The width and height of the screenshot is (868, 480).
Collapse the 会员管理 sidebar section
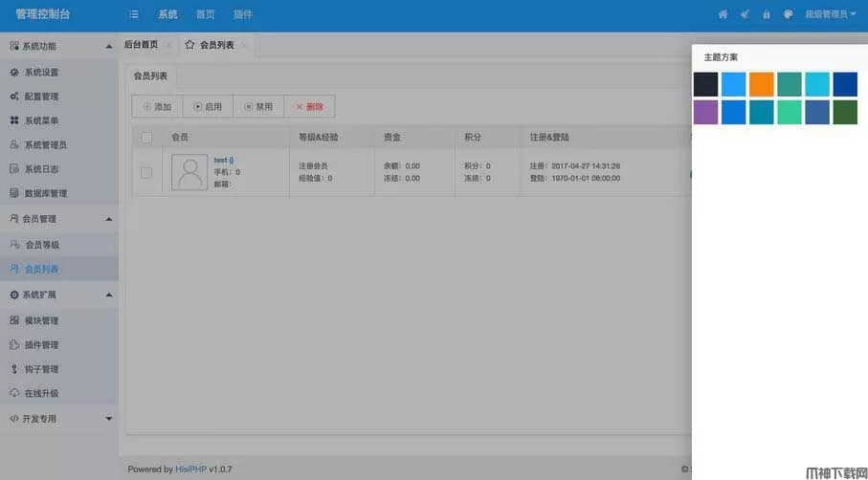click(108, 219)
